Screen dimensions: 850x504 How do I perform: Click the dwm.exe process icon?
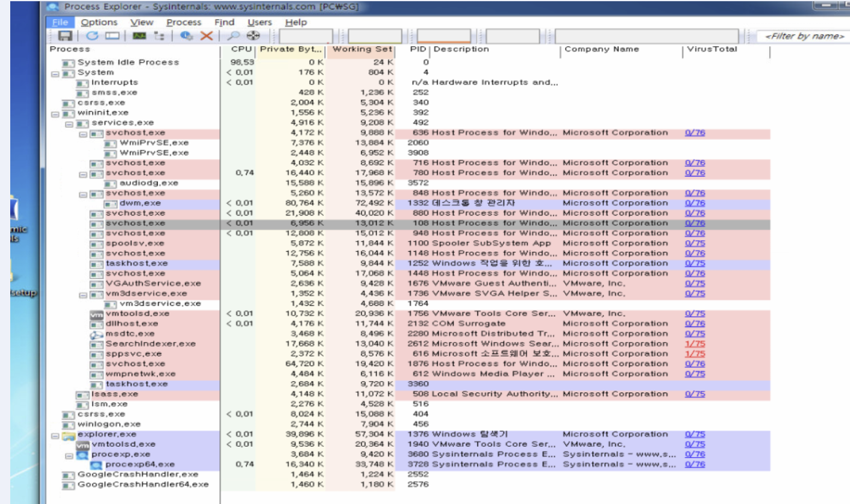click(x=110, y=204)
